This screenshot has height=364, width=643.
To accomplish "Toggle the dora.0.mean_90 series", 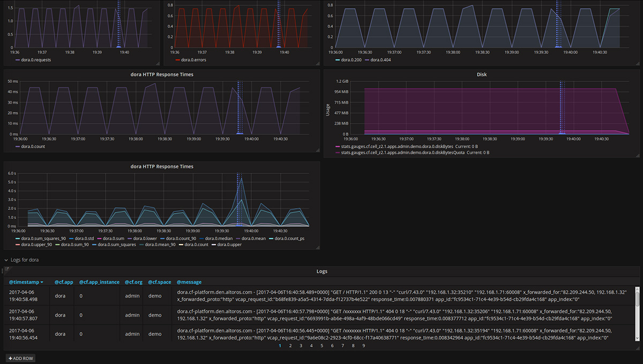I will pyautogui.click(x=160, y=245).
